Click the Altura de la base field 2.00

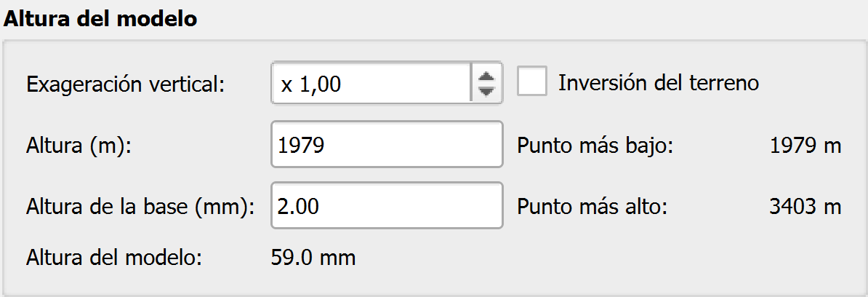tap(387, 205)
